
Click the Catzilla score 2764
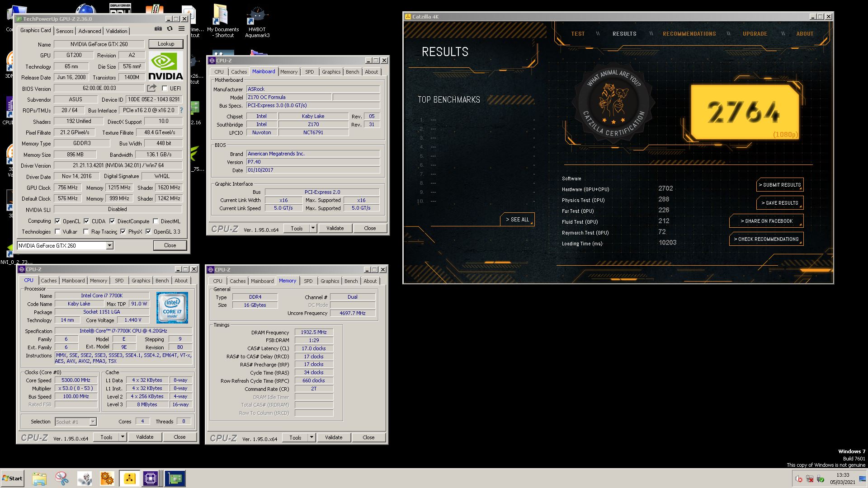744,112
